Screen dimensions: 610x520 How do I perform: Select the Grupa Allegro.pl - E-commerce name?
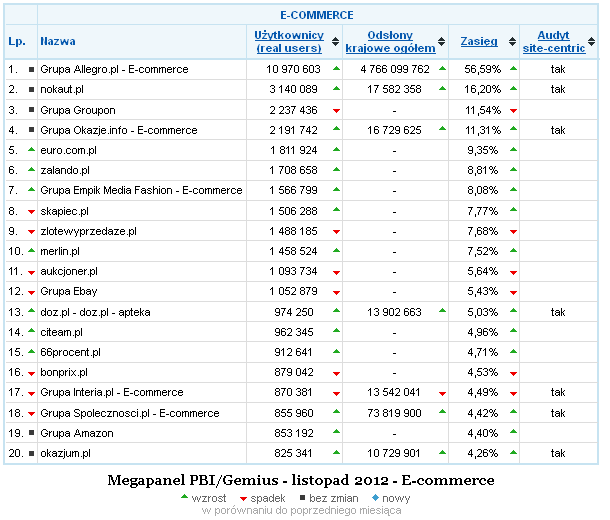[x=116, y=70]
